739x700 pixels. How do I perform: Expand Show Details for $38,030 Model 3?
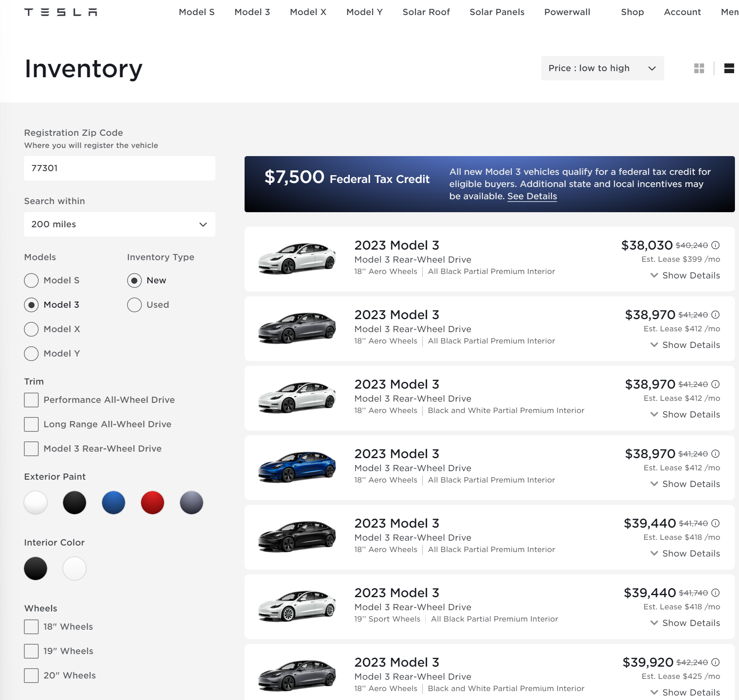click(x=685, y=276)
